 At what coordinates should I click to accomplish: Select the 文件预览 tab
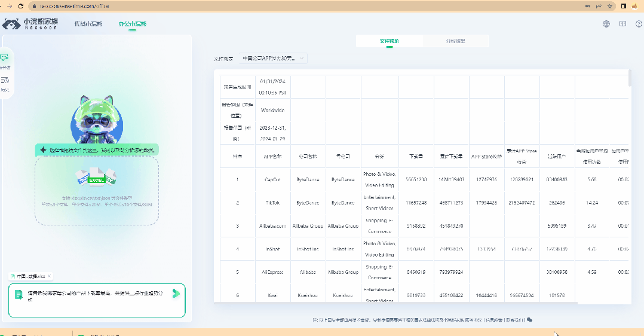[390, 41]
